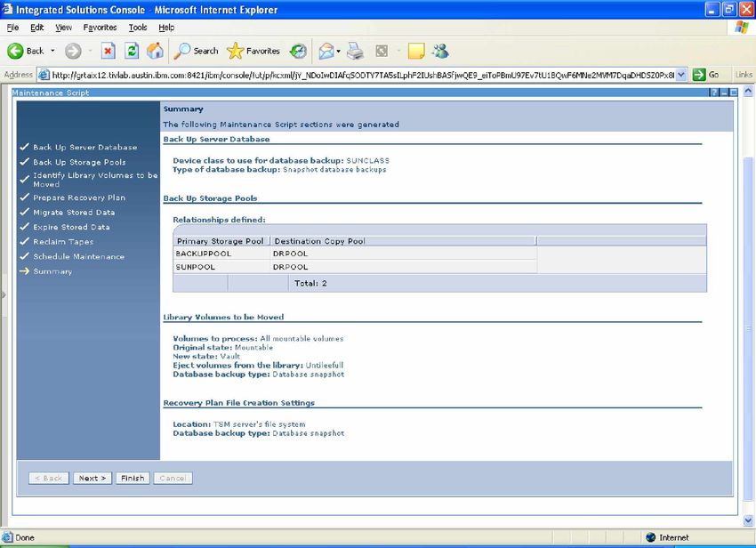This screenshot has height=548, width=756.
Task: Open the Discuss yellow note icon
Action: [x=415, y=51]
